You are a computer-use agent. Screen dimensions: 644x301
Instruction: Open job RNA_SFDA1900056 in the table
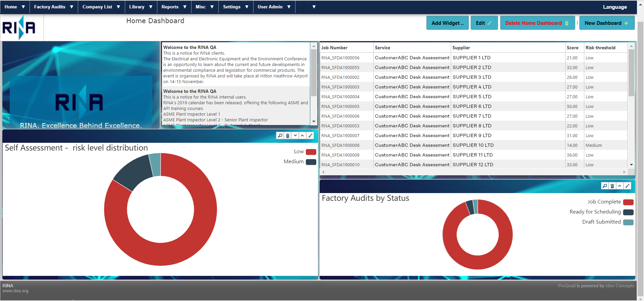340,58
